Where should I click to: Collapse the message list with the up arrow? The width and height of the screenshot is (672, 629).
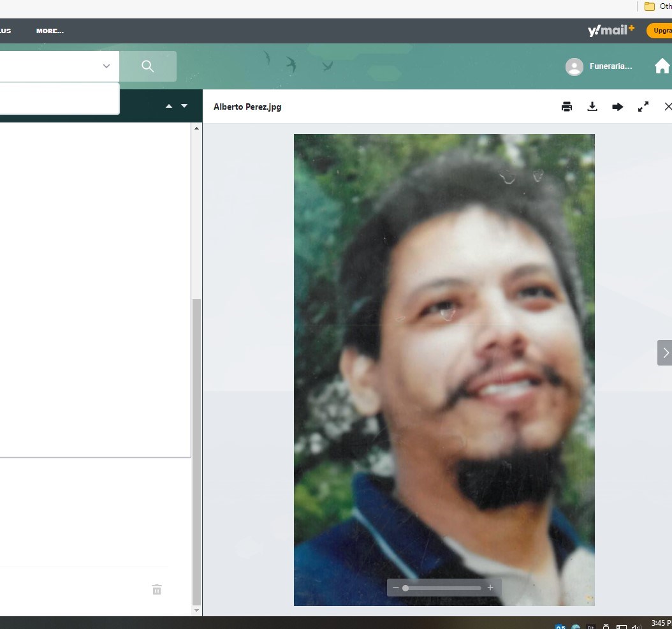[x=168, y=106]
